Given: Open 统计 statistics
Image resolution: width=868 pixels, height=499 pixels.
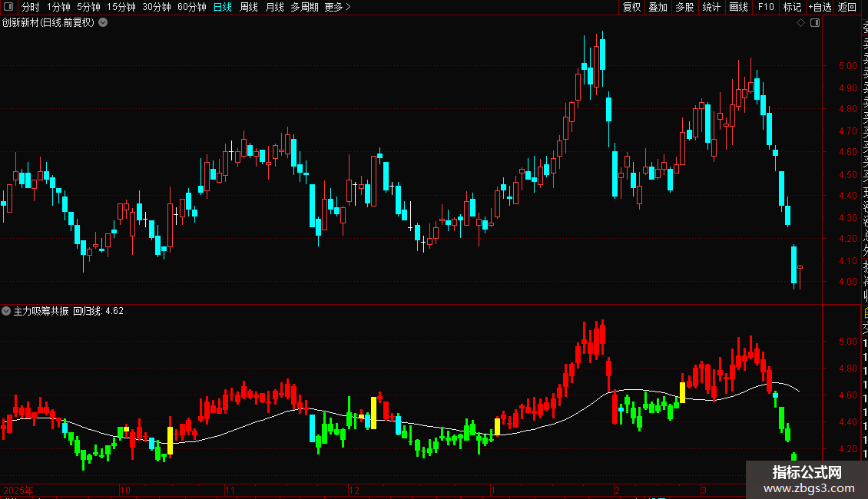Looking at the screenshot, I should (711, 7).
